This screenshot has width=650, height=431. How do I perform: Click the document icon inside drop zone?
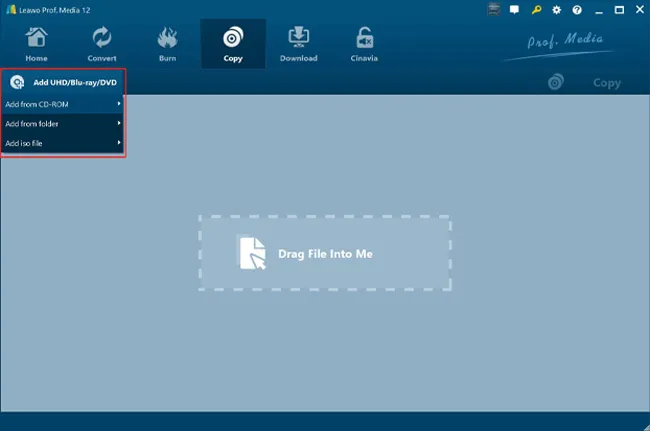(252, 253)
